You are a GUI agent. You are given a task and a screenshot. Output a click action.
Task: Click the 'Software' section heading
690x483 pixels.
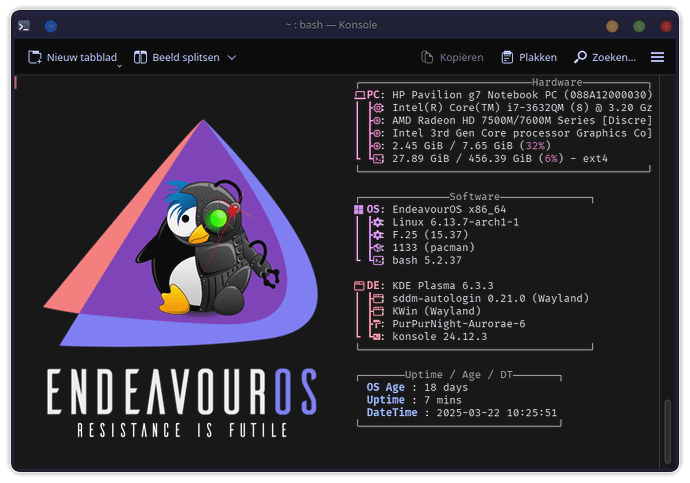point(474,197)
